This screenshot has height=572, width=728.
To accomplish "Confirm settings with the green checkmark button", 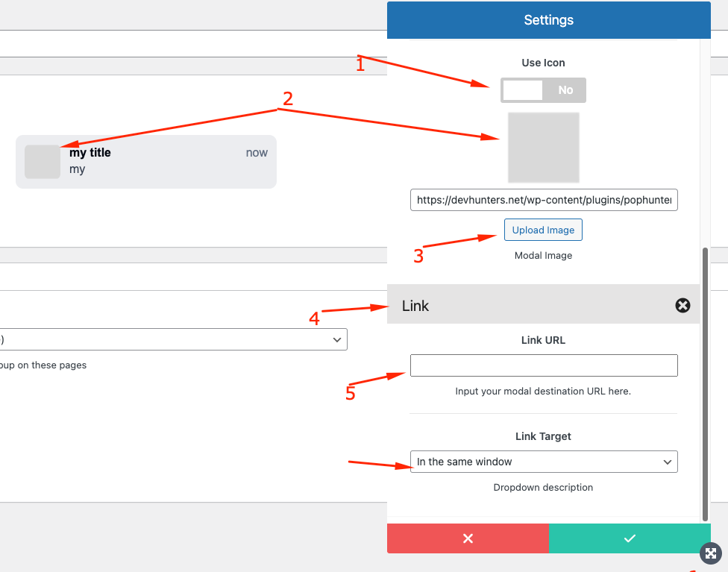I will (x=630, y=538).
